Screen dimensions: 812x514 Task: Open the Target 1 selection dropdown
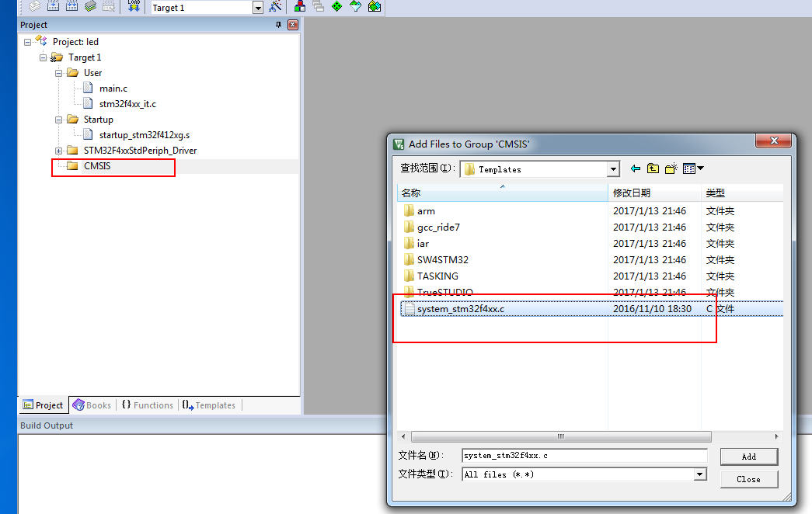[258, 8]
